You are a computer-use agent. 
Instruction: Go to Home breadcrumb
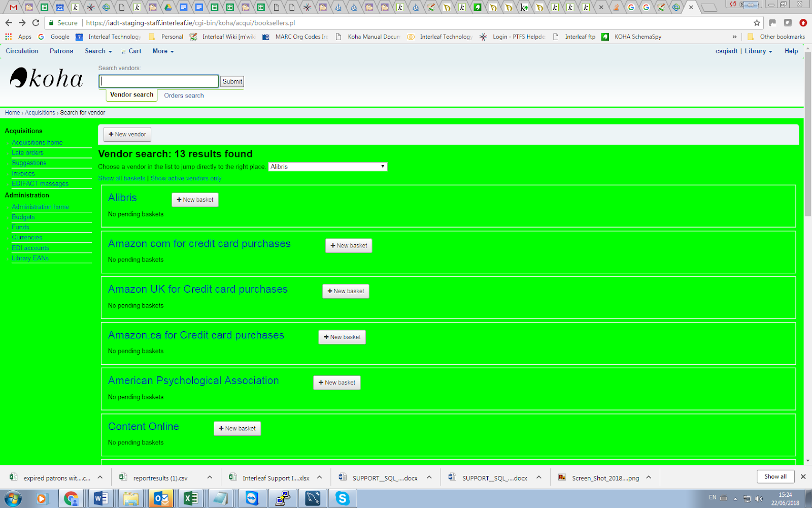coord(13,113)
